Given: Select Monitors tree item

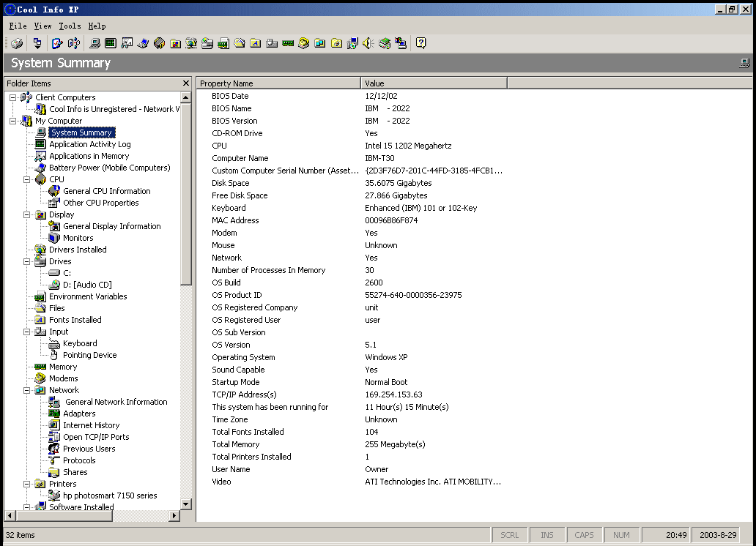Looking at the screenshot, I should coord(78,238).
